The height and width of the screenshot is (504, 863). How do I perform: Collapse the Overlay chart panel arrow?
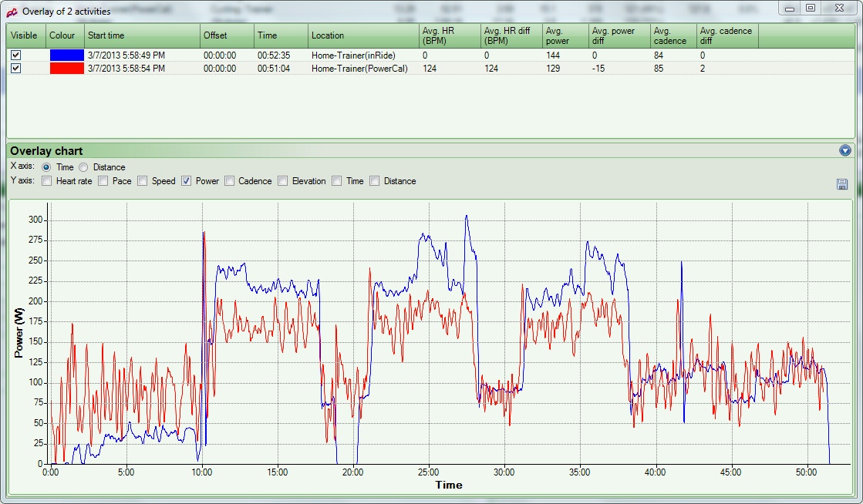(845, 151)
